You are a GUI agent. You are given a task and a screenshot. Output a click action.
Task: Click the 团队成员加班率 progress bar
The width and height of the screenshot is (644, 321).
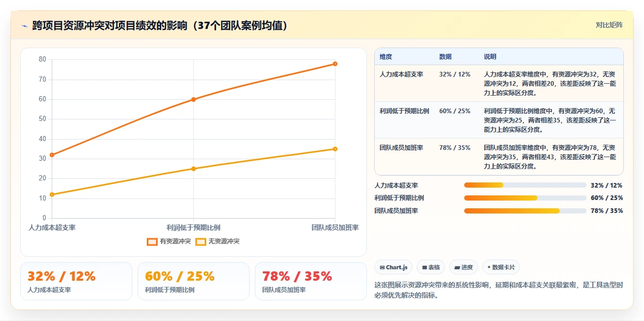coord(525,210)
